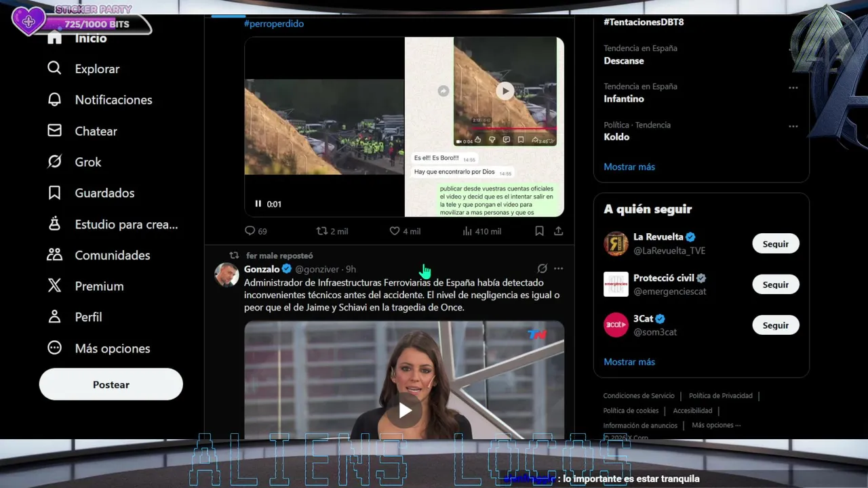The image size is (868, 488).
Task: Open Explorar search icon in sidebar
Action: click(x=54, y=68)
